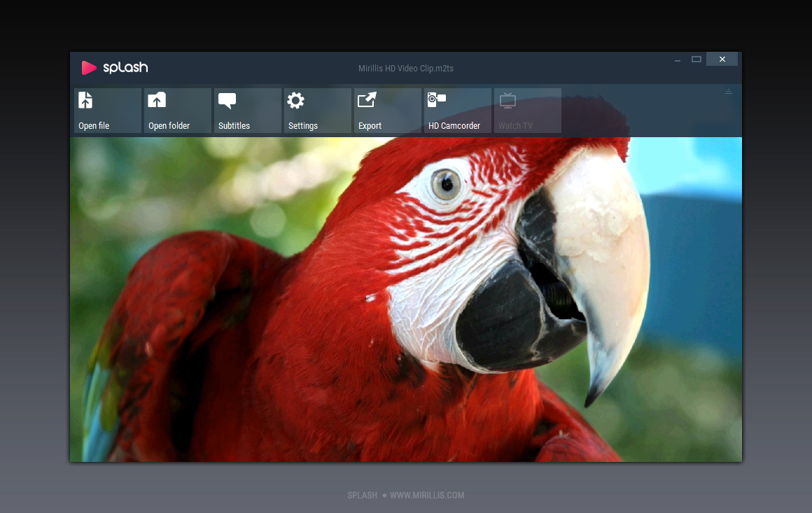Screen dimensions: 812x513
Task: Select the "HD Camcorder" text label
Action: (x=454, y=126)
